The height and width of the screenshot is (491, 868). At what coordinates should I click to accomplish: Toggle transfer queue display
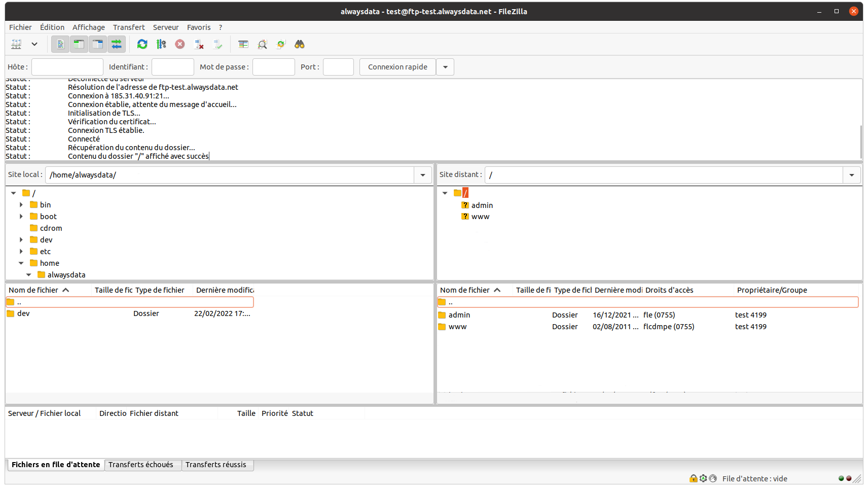[117, 45]
